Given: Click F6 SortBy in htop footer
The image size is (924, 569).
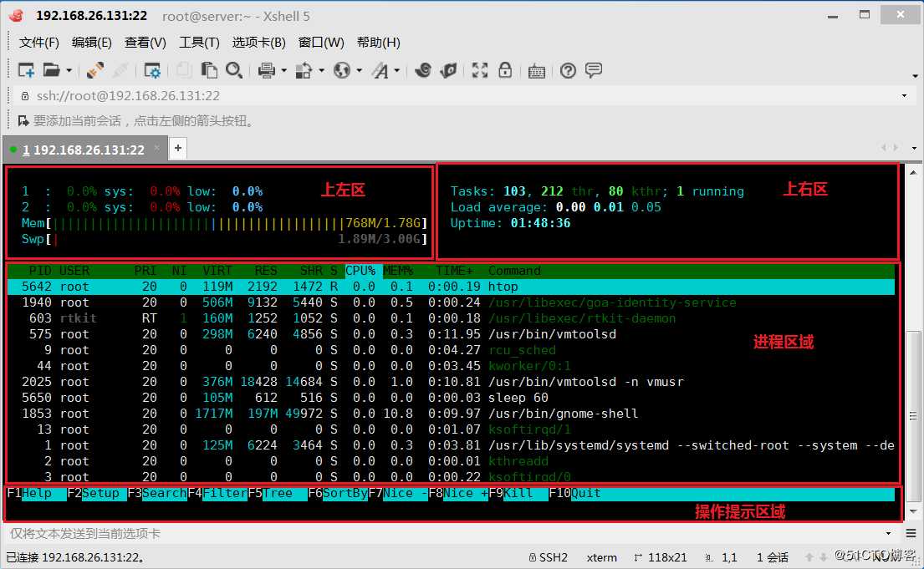Looking at the screenshot, I should pos(339,493).
